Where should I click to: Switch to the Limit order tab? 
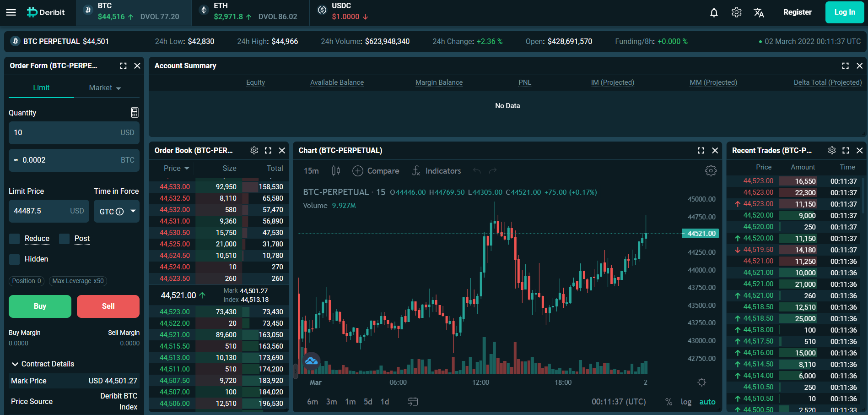tap(41, 88)
